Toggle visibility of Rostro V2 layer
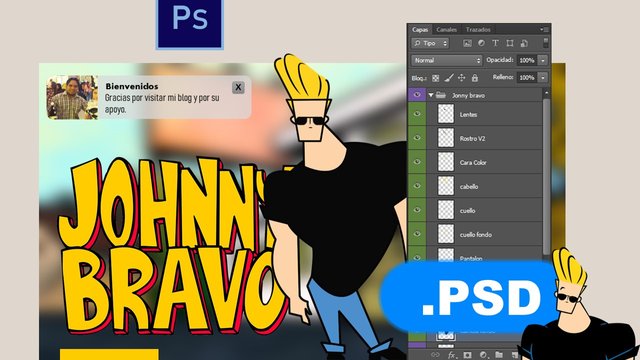Image resolution: width=640 pixels, height=360 pixels. [417, 138]
